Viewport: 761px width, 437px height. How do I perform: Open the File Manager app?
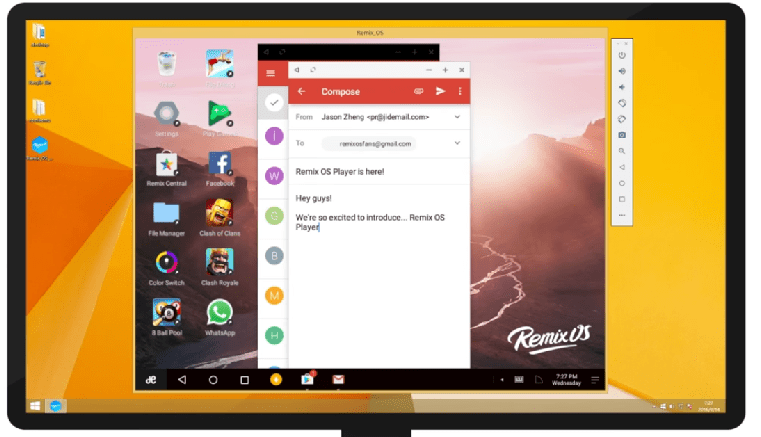pyautogui.click(x=166, y=218)
